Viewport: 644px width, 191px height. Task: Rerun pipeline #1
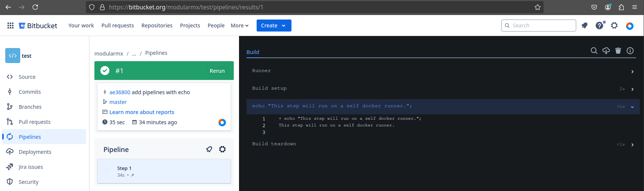tap(217, 71)
